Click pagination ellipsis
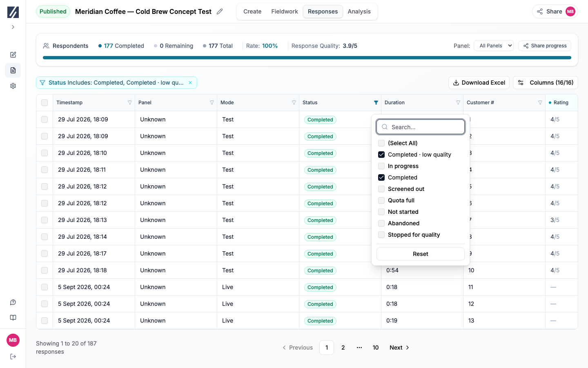 tap(359, 348)
